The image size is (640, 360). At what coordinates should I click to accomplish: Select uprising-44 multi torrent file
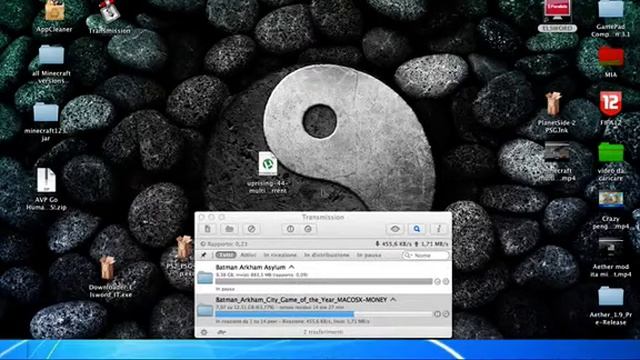pyautogui.click(x=267, y=172)
